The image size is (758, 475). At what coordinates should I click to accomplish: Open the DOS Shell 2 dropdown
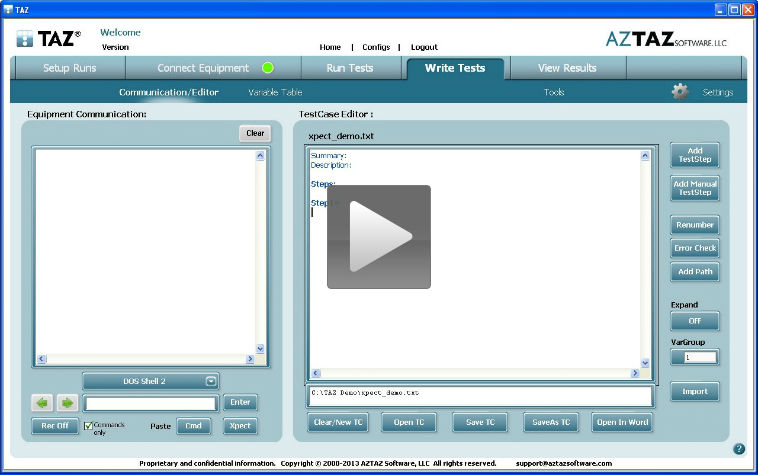point(150,381)
